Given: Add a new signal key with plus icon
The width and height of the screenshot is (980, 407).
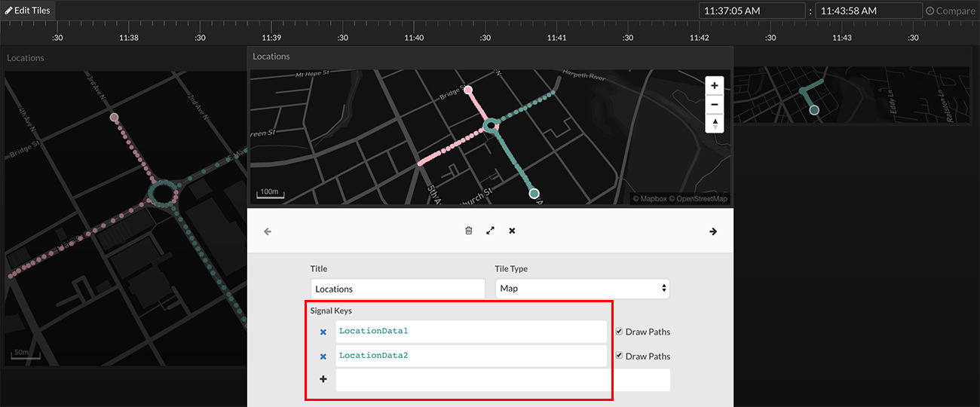Looking at the screenshot, I should point(323,380).
